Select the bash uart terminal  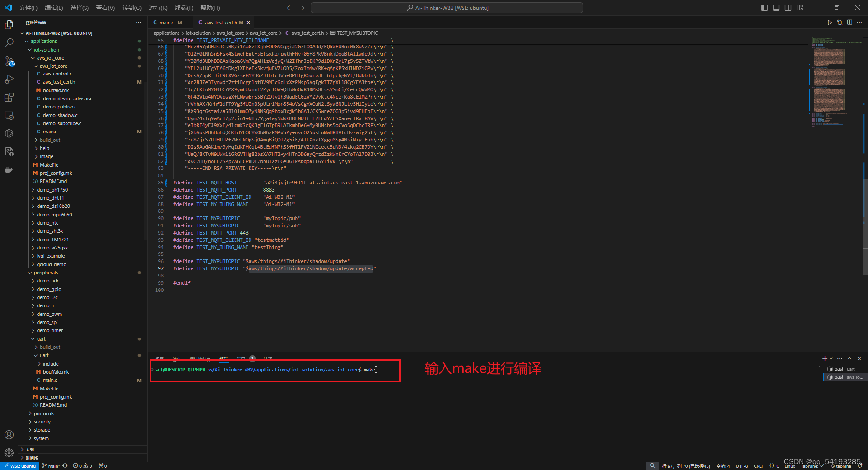tap(844, 369)
